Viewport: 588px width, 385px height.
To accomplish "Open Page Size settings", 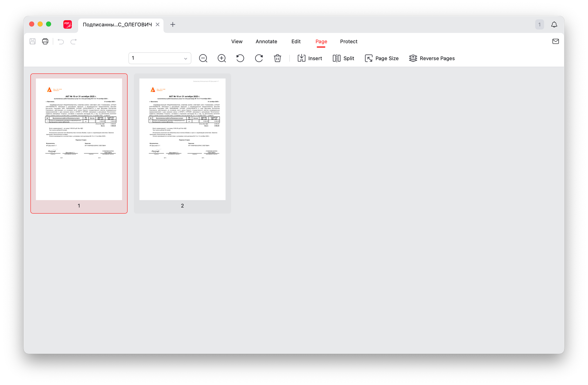I will pyautogui.click(x=381, y=58).
